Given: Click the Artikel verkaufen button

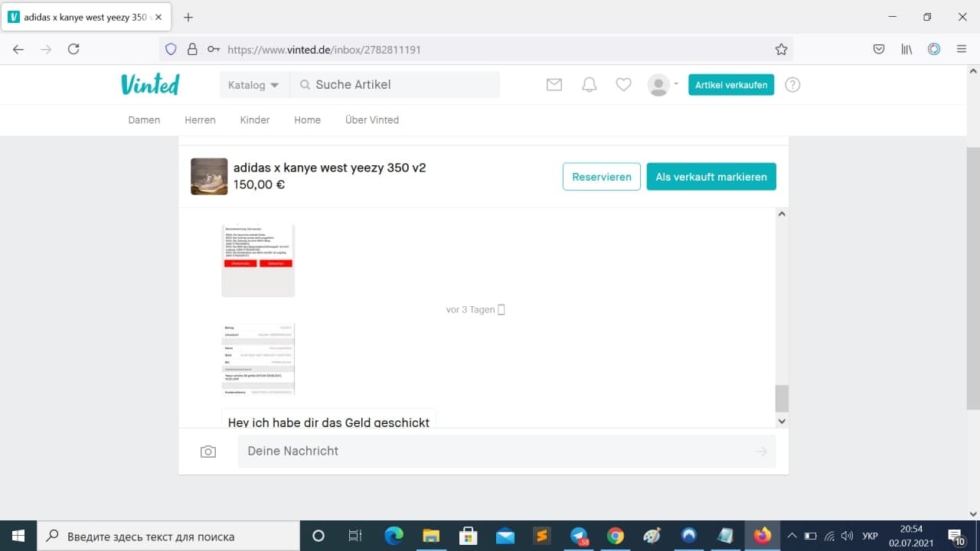Looking at the screenshot, I should click(731, 85).
